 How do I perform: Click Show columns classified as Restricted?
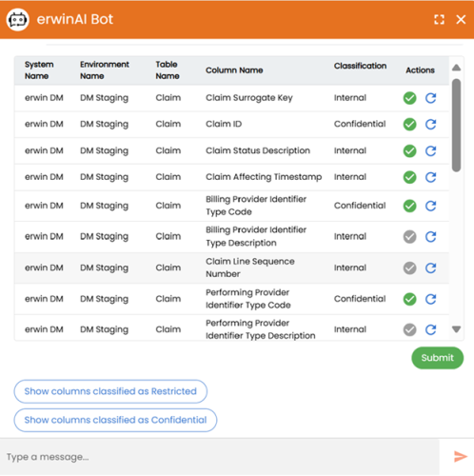(110, 391)
